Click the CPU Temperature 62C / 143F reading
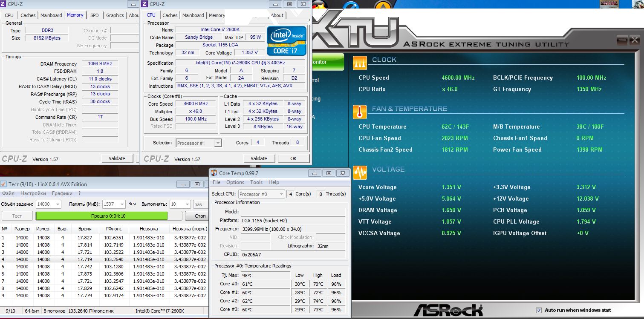 pyautogui.click(x=455, y=126)
